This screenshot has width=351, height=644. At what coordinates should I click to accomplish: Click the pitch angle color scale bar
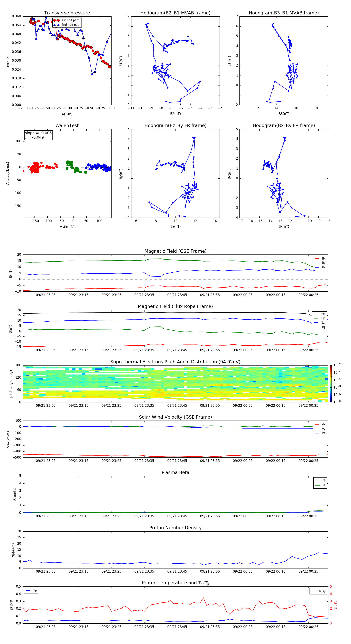[331, 384]
